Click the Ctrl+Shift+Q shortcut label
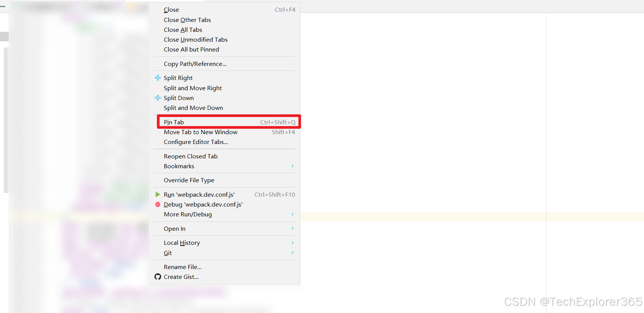This screenshot has width=644, height=313. [x=278, y=122]
